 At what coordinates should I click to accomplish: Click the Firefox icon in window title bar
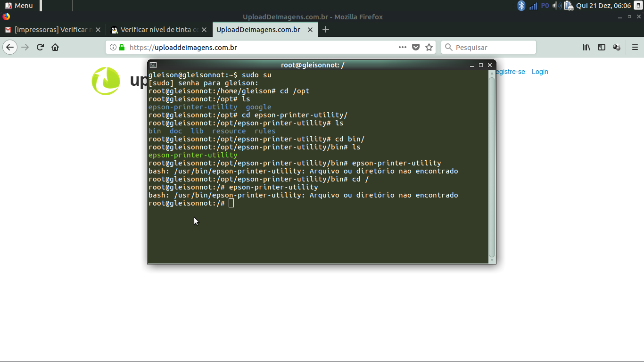[6, 16]
